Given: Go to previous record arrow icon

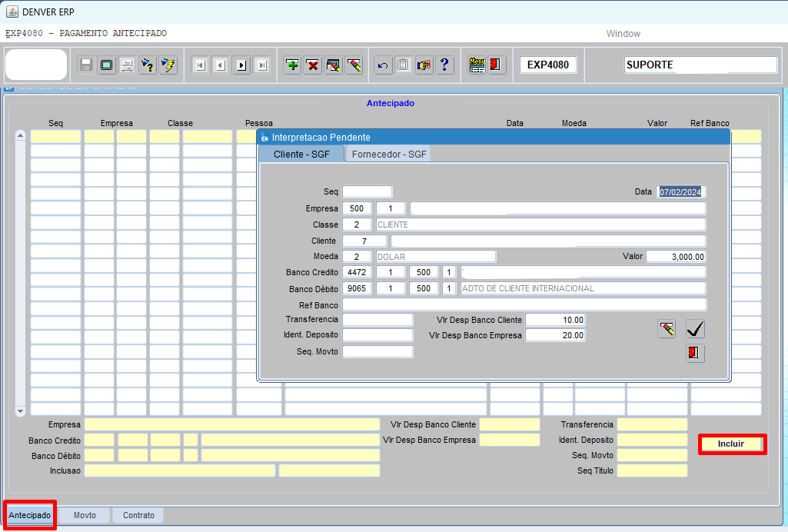Looking at the screenshot, I should tap(221, 65).
